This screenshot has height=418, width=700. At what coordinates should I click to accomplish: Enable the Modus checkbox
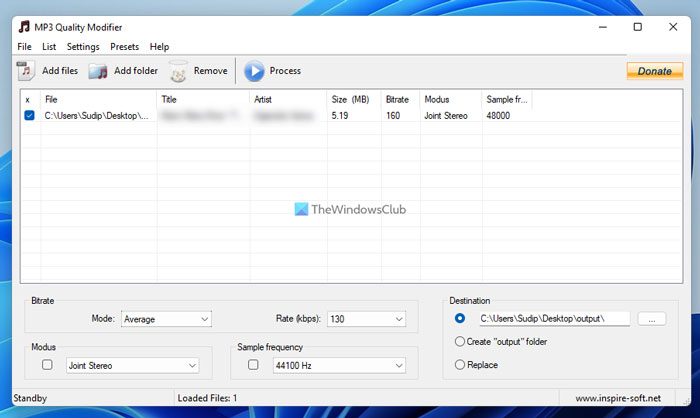[47, 365]
